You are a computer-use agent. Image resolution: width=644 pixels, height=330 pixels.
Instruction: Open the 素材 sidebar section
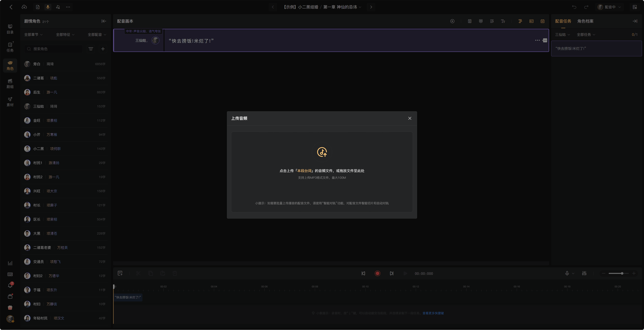coord(10,102)
